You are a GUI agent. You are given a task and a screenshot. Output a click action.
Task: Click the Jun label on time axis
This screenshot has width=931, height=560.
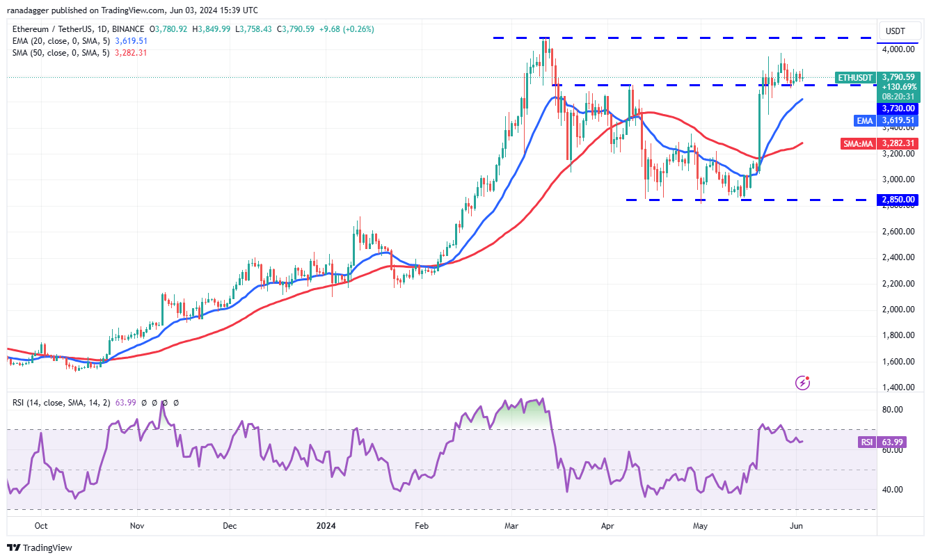797,526
